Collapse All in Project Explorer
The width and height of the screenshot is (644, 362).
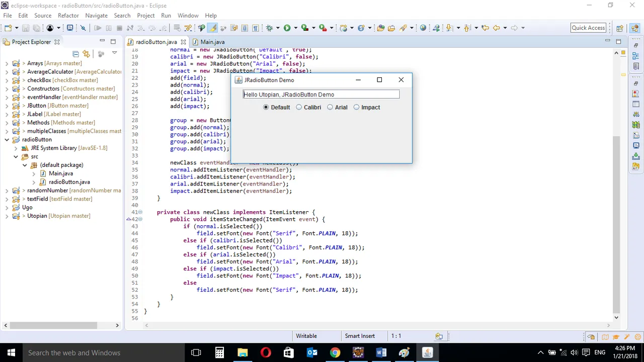coord(75,54)
